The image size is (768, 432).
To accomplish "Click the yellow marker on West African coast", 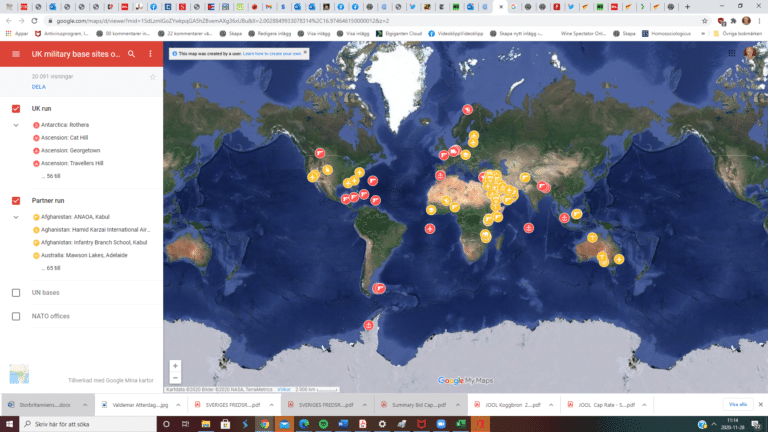I will tap(431, 210).
